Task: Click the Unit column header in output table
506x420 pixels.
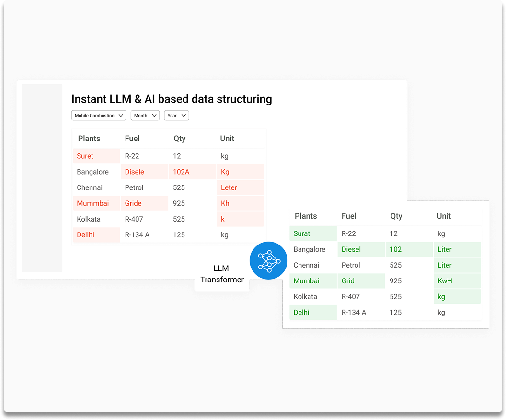Action: click(x=443, y=216)
